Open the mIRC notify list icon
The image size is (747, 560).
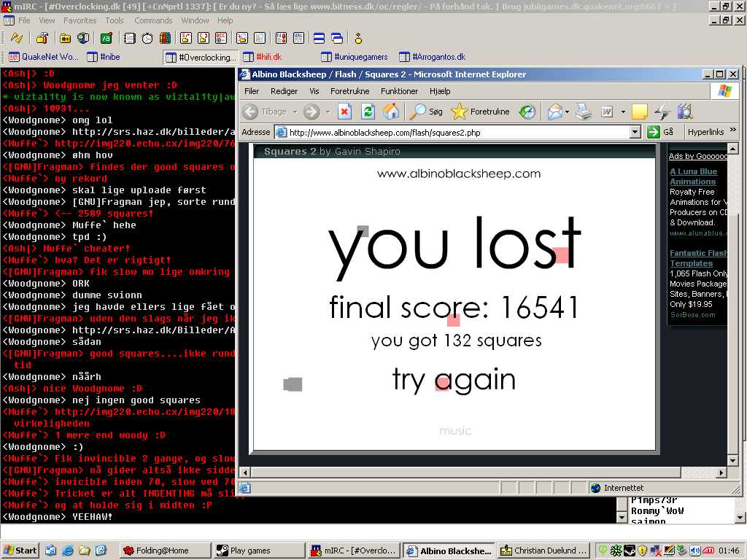click(281, 38)
